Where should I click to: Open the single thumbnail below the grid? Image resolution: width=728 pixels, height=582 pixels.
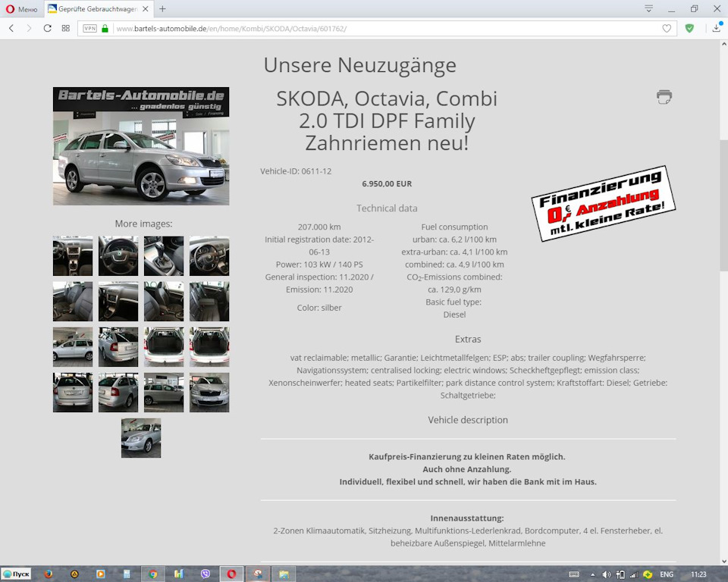tap(141, 438)
